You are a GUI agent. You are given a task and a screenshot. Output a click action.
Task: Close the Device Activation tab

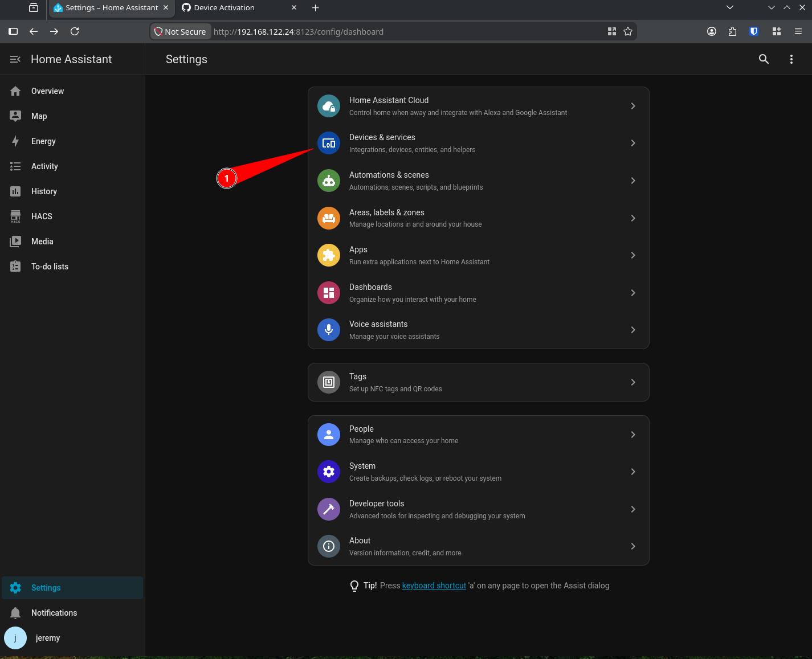pos(294,7)
